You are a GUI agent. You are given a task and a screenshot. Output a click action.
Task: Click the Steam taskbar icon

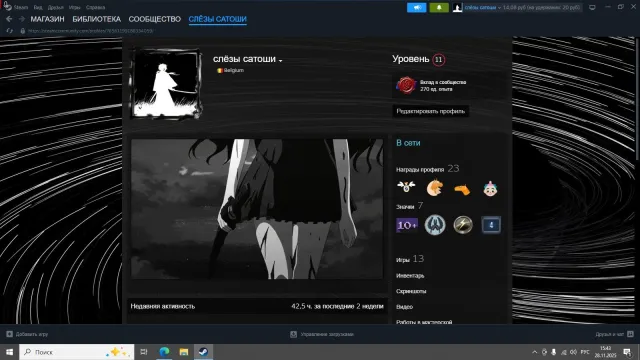203,352
